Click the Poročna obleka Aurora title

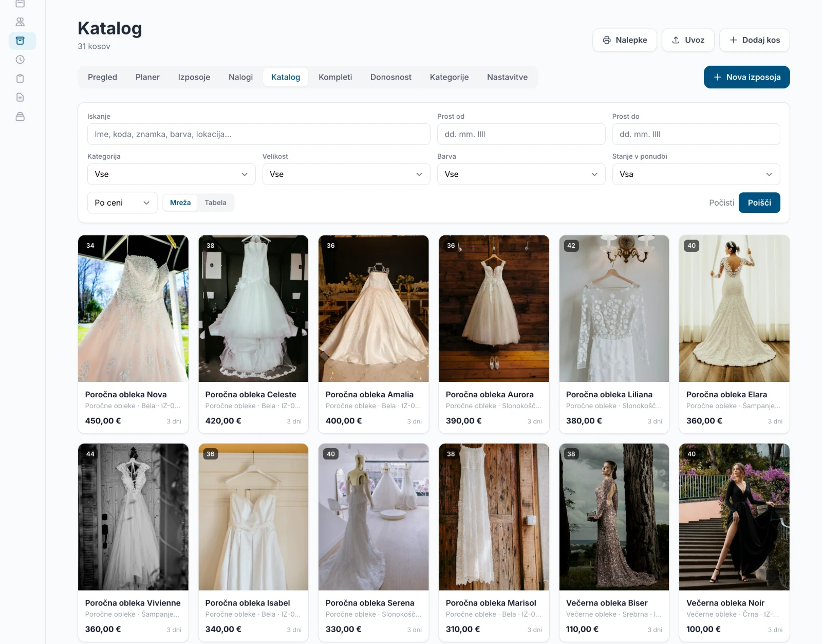[490, 394]
